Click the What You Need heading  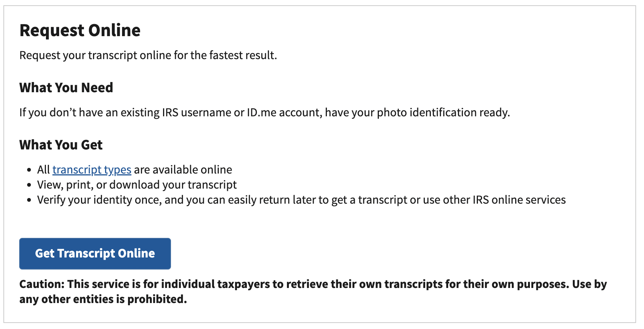point(66,87)
